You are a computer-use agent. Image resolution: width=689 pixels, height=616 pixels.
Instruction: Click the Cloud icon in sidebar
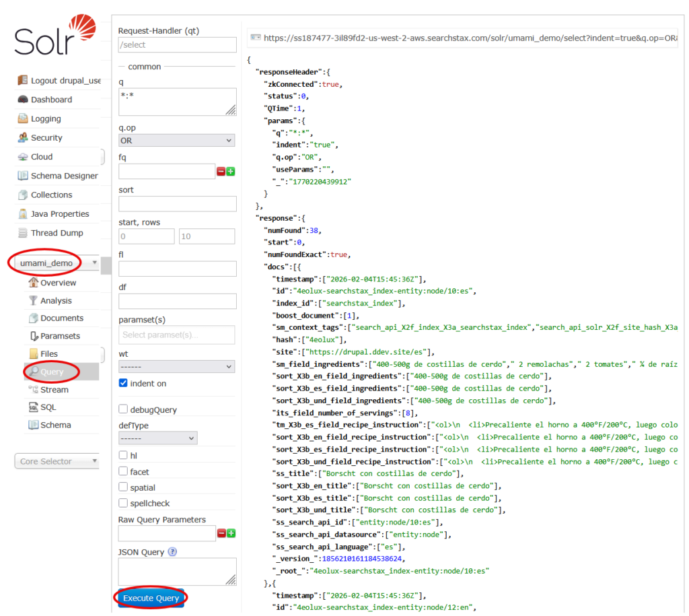pos(23,156)
